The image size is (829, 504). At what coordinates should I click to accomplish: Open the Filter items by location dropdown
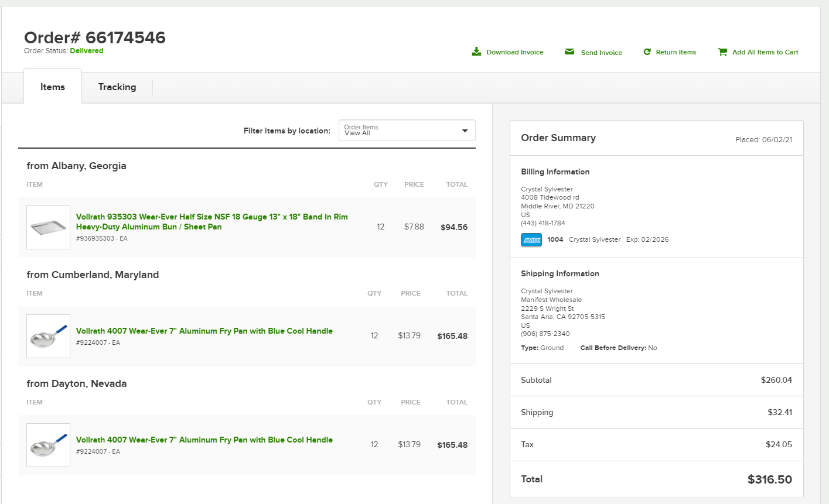click(x=407, y=131)
